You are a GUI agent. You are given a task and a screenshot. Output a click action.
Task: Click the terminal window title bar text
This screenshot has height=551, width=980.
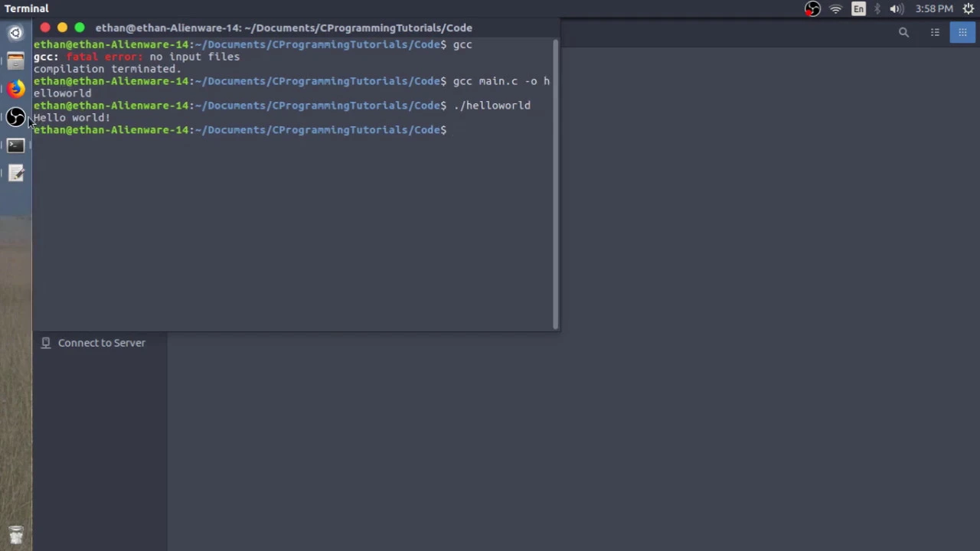pos(283,28)
